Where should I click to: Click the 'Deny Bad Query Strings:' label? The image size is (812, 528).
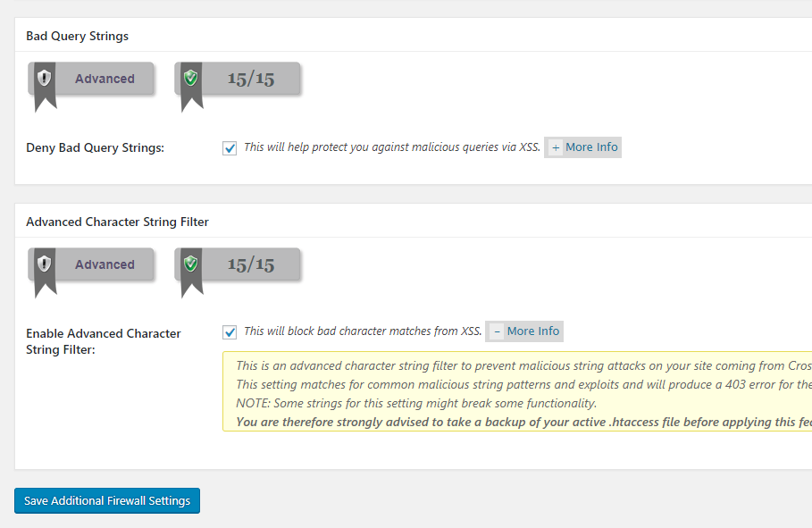coord(96,148)
